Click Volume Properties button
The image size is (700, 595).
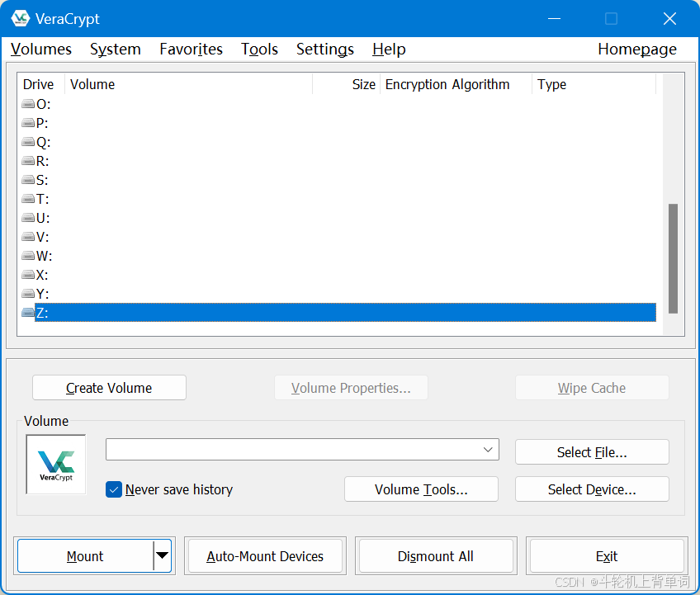[x=351, y=387]
